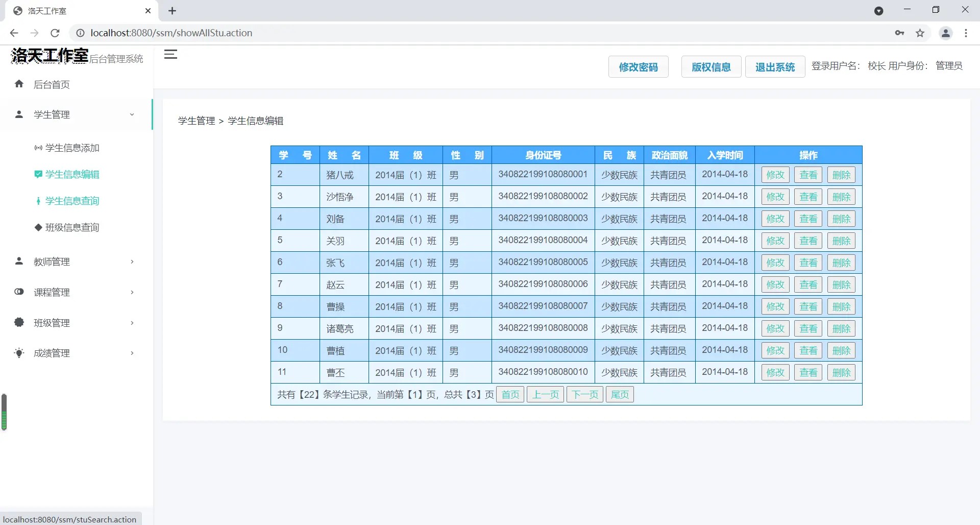
Task: Bookmark this page with the star icon
Action: (x=920, y=33)
